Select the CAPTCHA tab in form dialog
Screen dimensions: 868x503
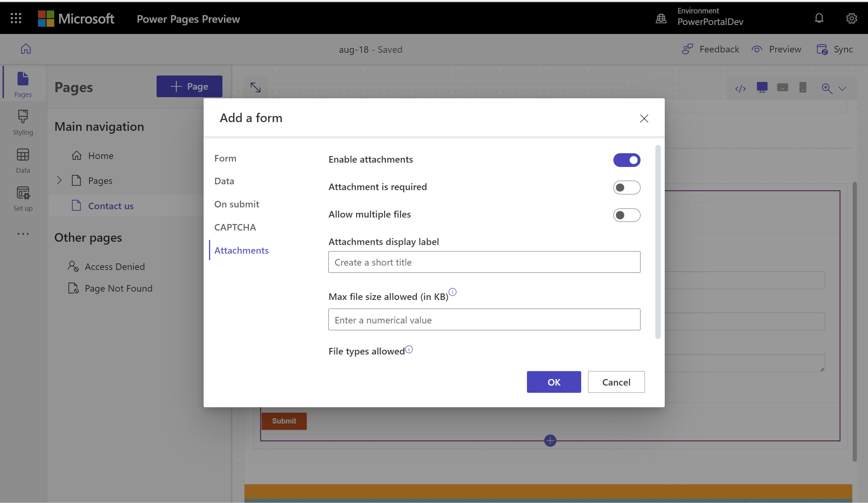pos(235,227)
